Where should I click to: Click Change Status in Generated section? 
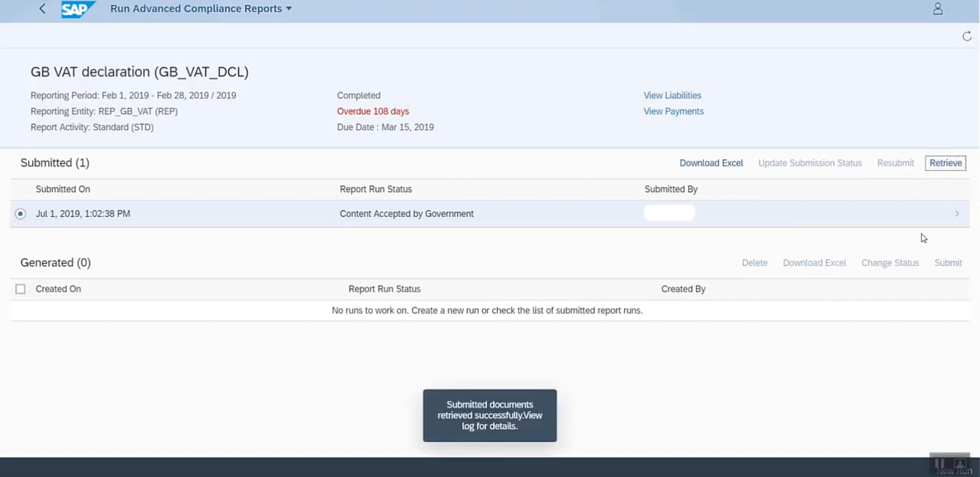[890, 263]
